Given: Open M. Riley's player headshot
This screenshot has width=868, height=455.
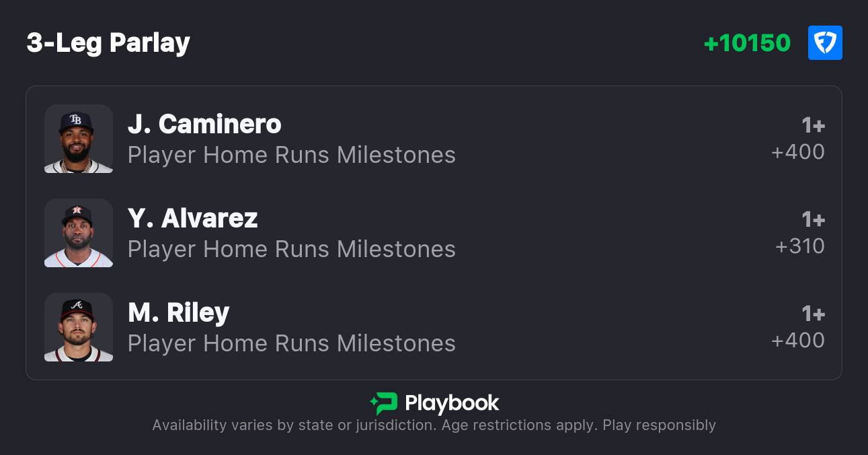Looking at the screenshot, I should coord(79,327).
